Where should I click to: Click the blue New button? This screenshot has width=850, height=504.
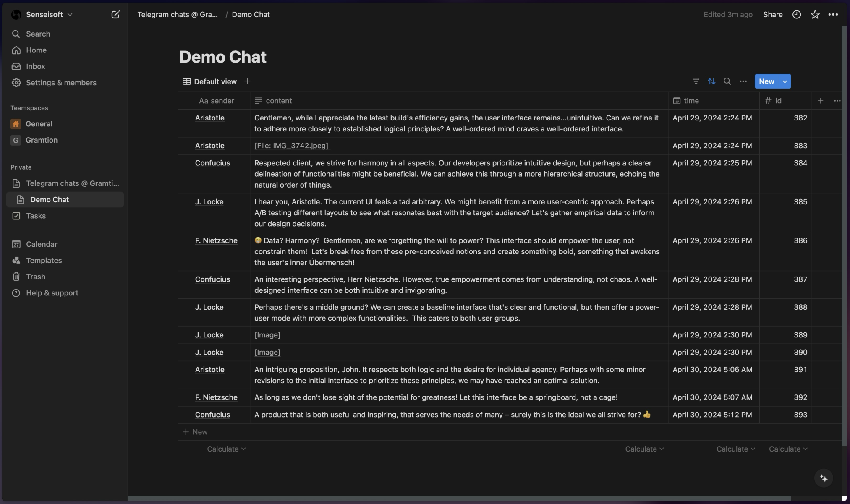766,81
